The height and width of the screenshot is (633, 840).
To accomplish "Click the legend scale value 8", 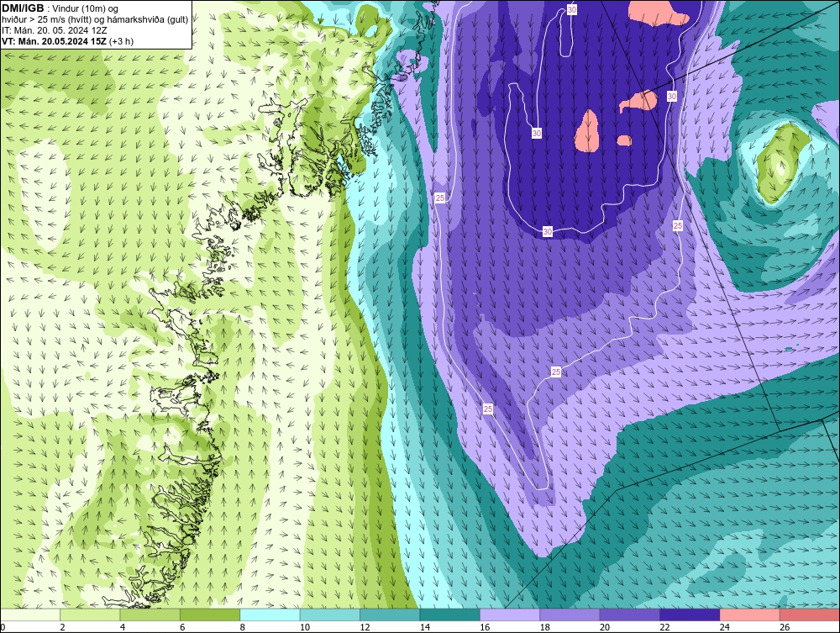I will pos(243,627).
